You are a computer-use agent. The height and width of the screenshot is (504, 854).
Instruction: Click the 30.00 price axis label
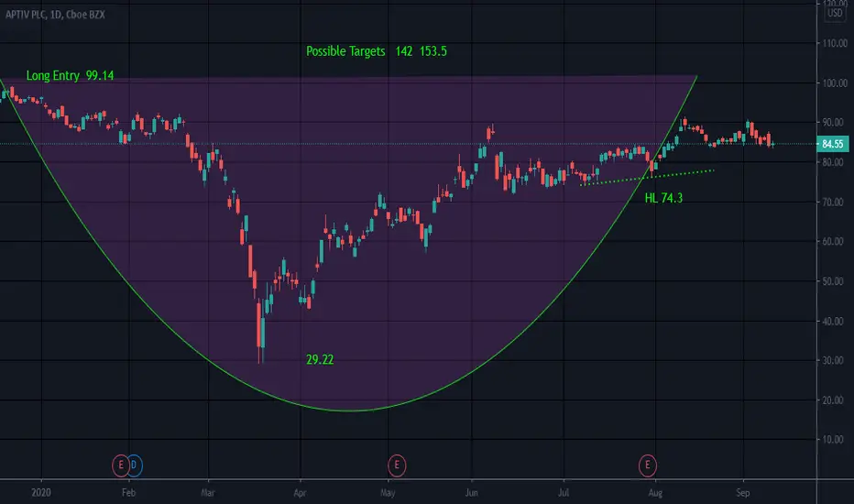click(835, 360)
